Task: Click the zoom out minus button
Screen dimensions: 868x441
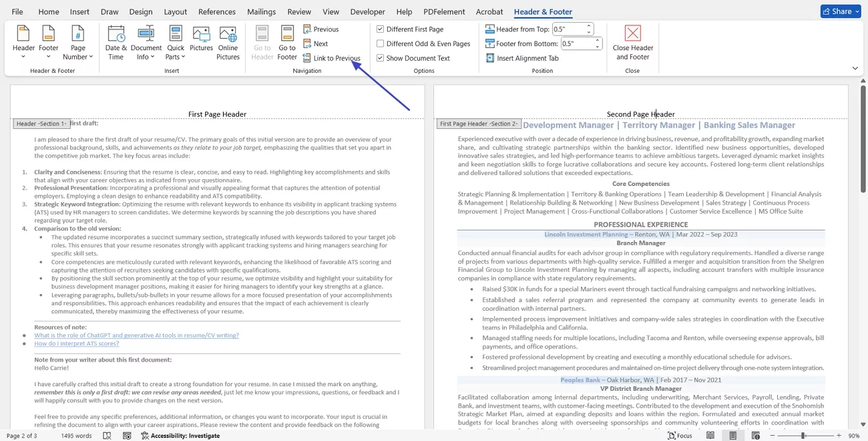Action: click(773, 436)
